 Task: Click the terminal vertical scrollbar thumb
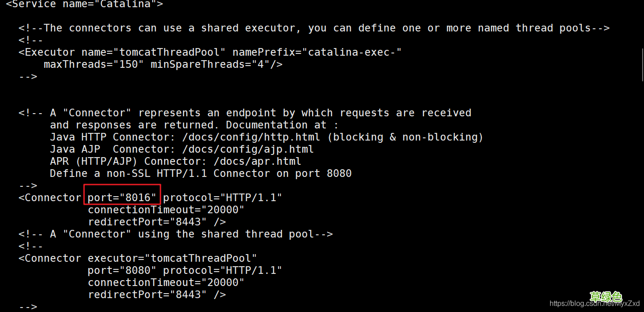tap(642, 64)
